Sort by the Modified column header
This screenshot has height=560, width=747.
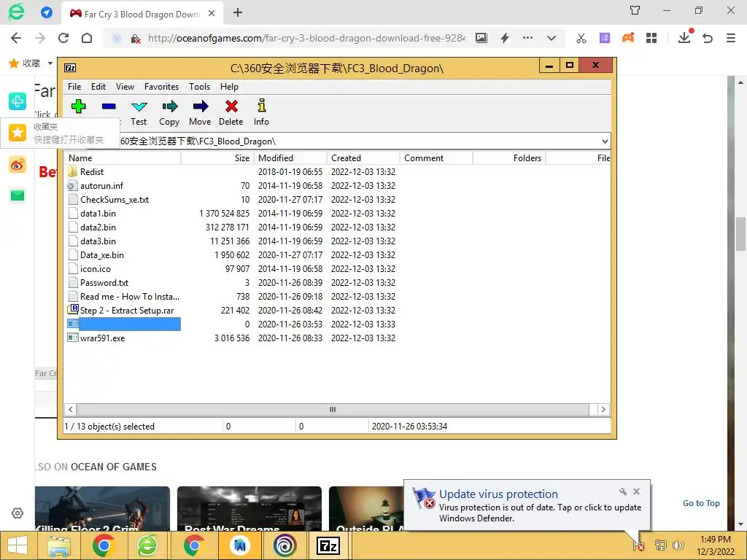point(290,158)
